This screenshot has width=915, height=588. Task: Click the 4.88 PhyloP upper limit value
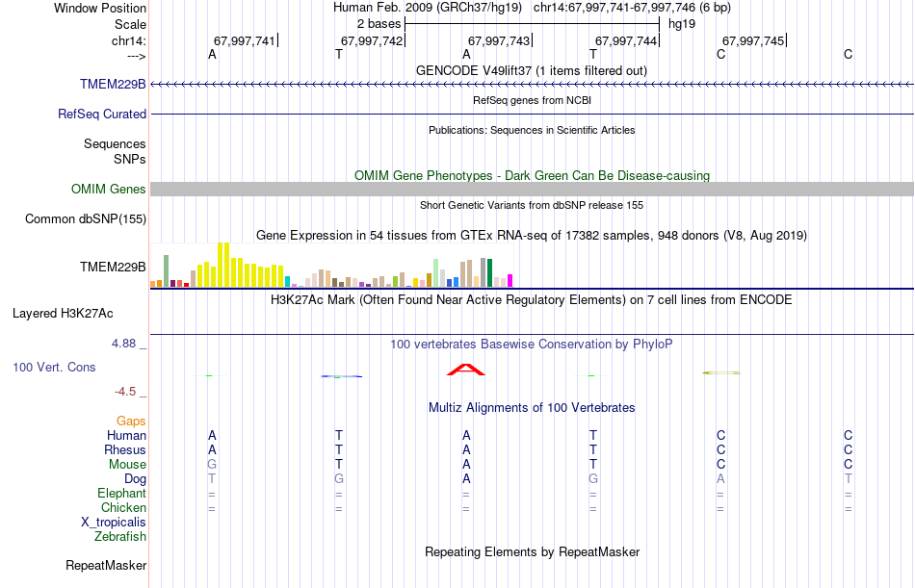tap(123, 344)
